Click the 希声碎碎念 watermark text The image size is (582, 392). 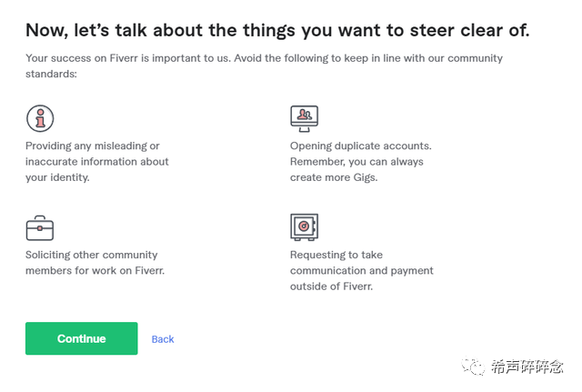pyautogui.click(x=527, y=367)
